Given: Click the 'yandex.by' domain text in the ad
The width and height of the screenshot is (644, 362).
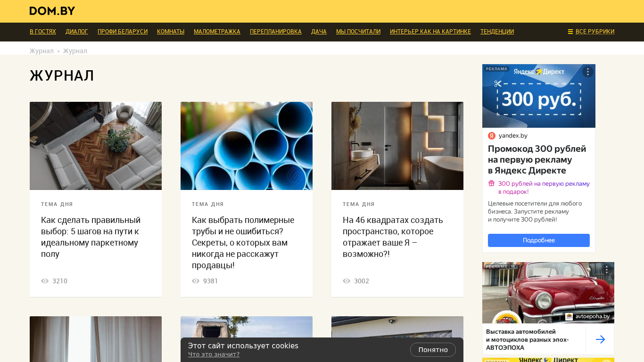Looking at the screenshot, I should (x=513, y=136).
